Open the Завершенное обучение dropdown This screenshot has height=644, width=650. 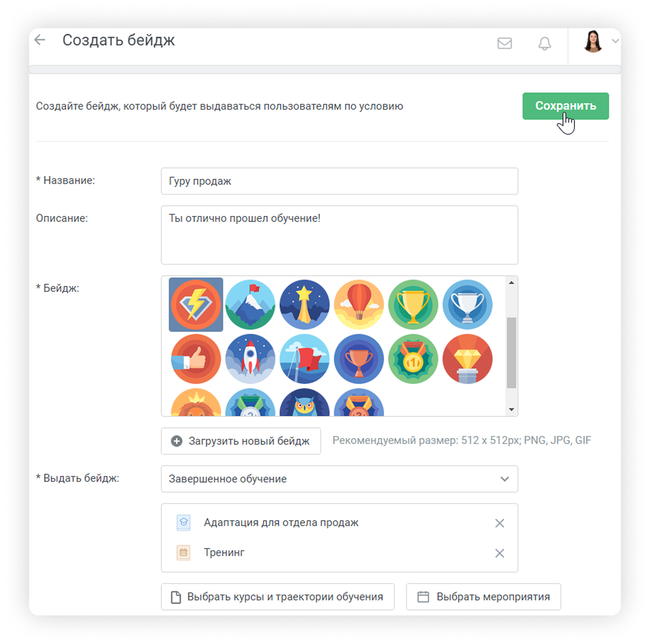click(x=340, y=479)
